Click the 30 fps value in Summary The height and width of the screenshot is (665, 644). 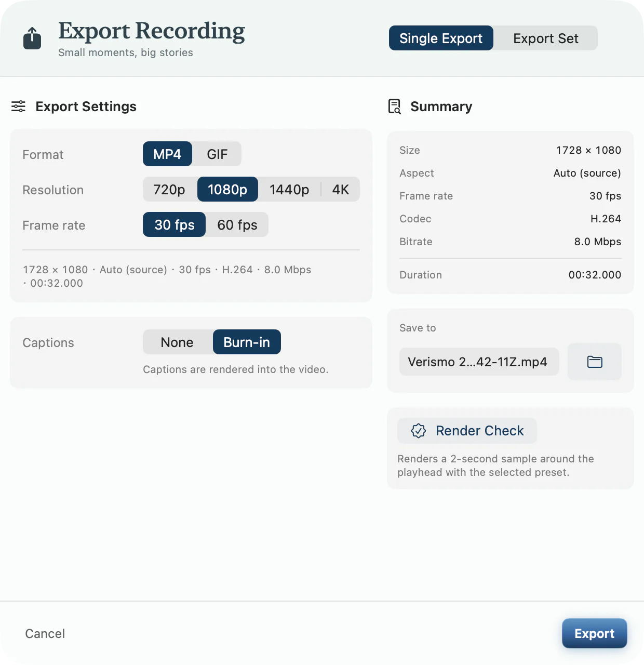click(605, 196)
